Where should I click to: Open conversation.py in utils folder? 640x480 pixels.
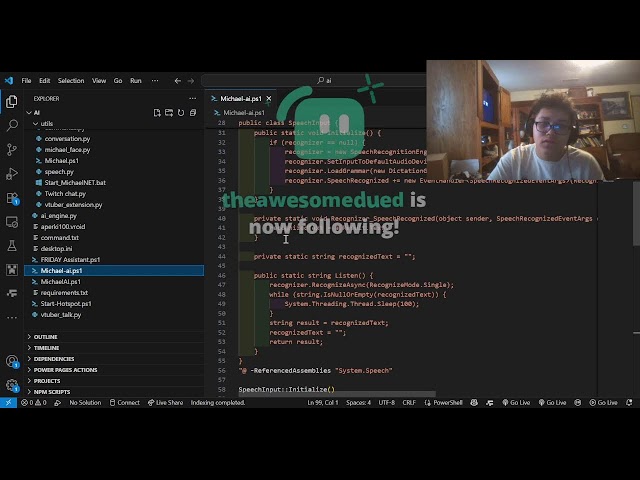67,139
